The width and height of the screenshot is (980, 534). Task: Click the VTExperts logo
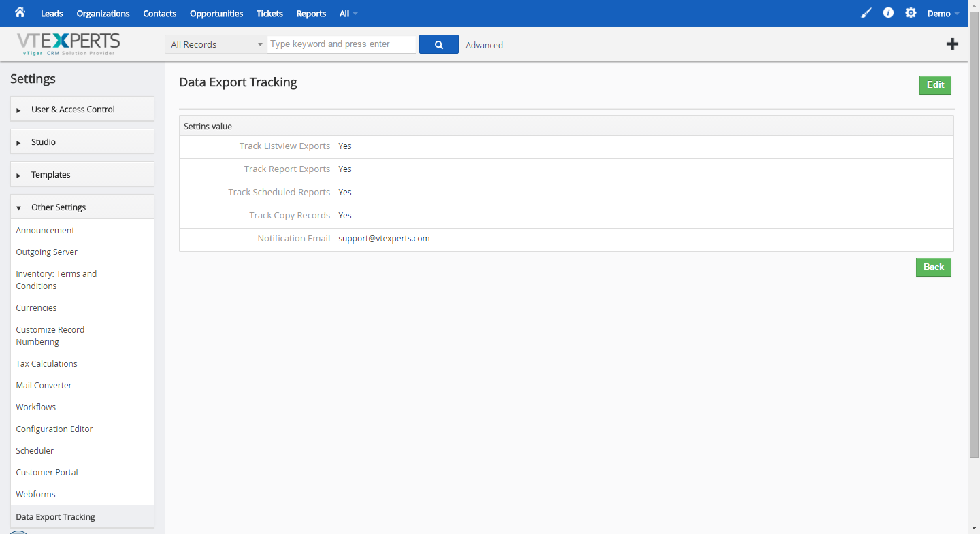68,44
